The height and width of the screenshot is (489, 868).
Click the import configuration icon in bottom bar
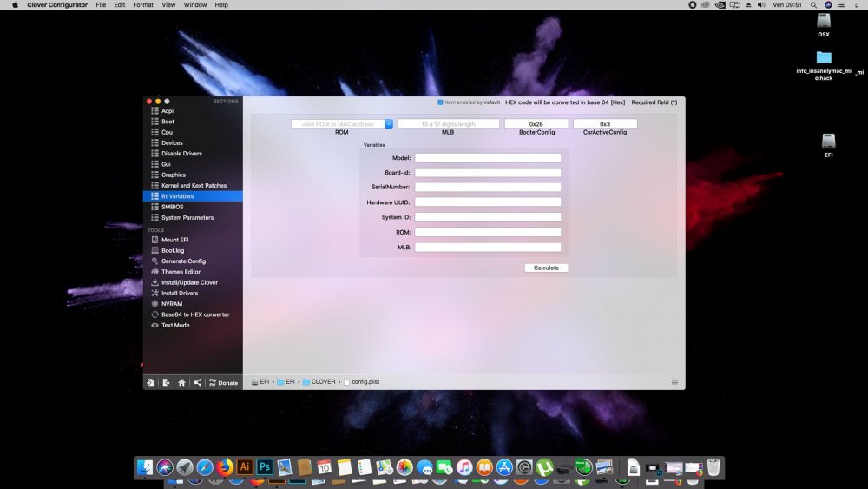150,382
